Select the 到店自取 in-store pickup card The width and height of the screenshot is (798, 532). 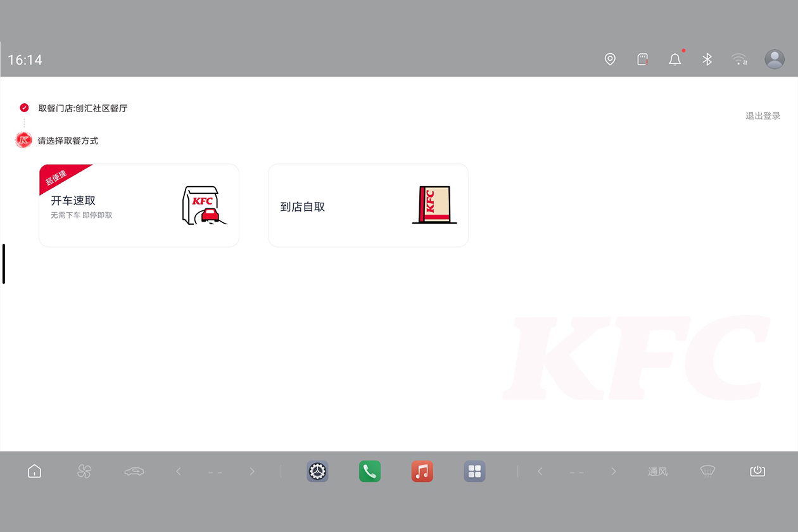pos(369,205)
